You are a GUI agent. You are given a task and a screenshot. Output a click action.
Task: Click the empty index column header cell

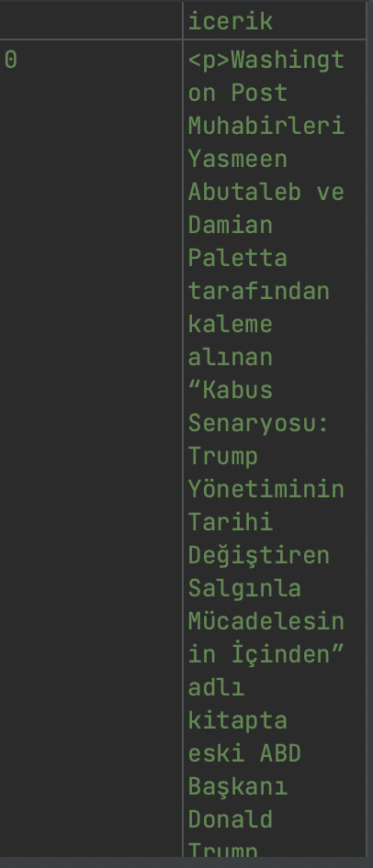[91, 21]
